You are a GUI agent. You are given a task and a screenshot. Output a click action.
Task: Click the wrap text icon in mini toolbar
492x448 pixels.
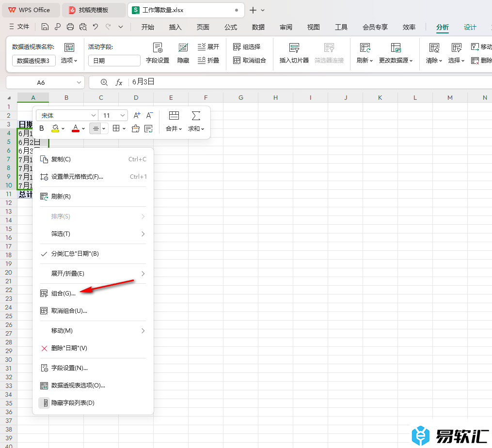(148, 128)
